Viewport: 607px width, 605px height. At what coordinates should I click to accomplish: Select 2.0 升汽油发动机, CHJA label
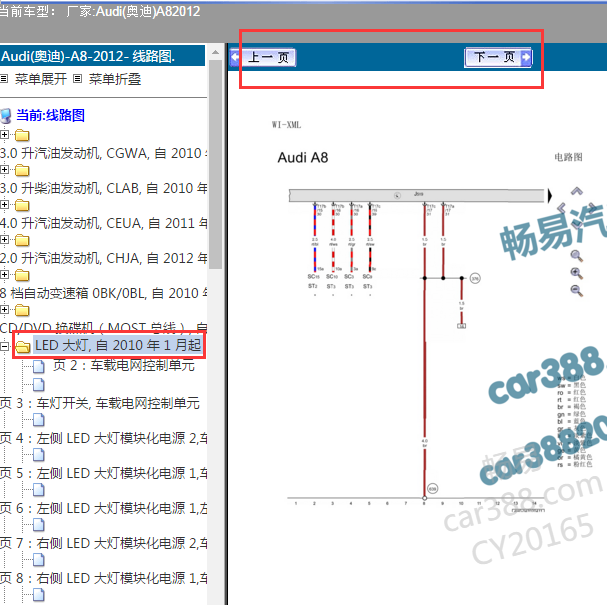click(103, 258)
